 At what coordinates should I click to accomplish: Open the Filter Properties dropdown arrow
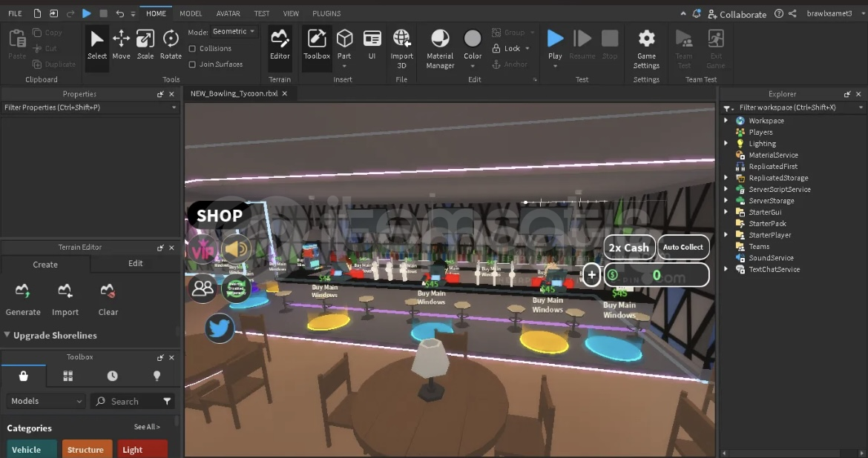[174, 107]
